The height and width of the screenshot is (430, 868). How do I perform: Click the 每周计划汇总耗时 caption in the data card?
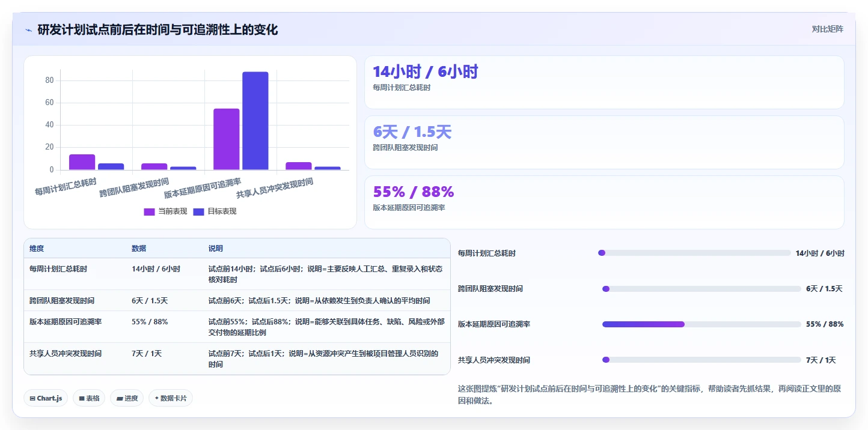pos(402,88)
